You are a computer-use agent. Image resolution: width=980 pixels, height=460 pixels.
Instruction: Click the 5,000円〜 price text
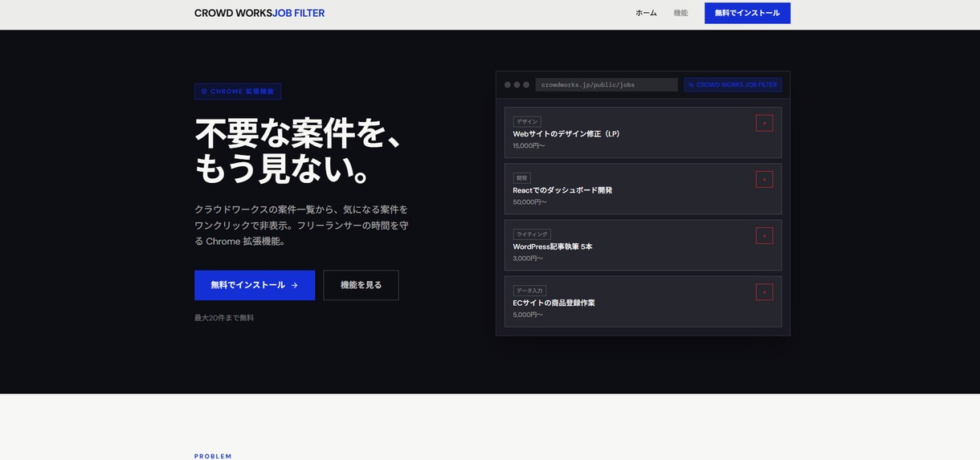(x=528, y=315)
